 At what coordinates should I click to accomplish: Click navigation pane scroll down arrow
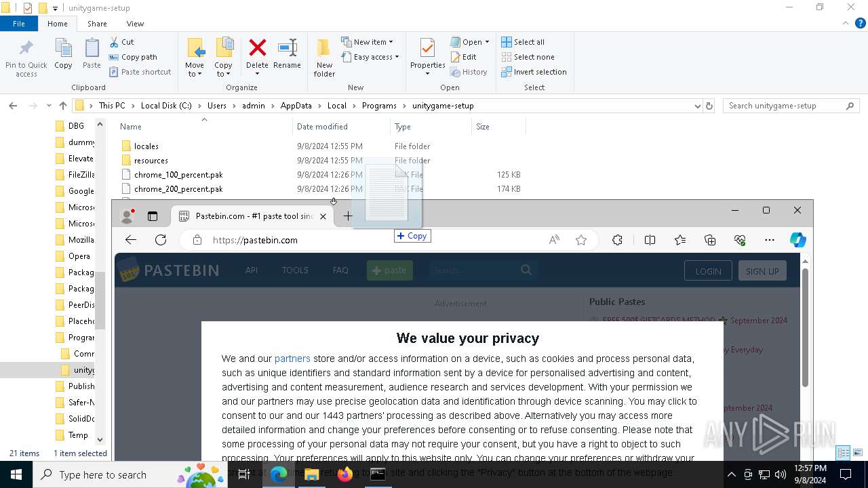pos(100,440)
